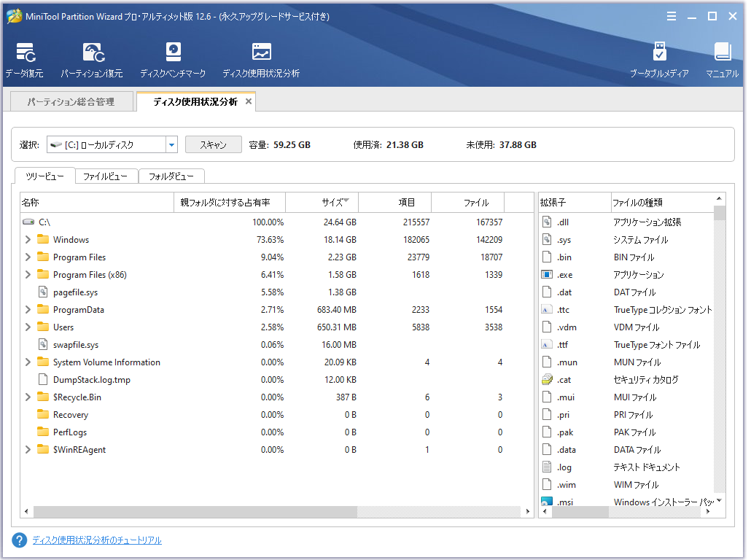
Task: Sort by 拡張子 column header
Action: tap(575, 202)
